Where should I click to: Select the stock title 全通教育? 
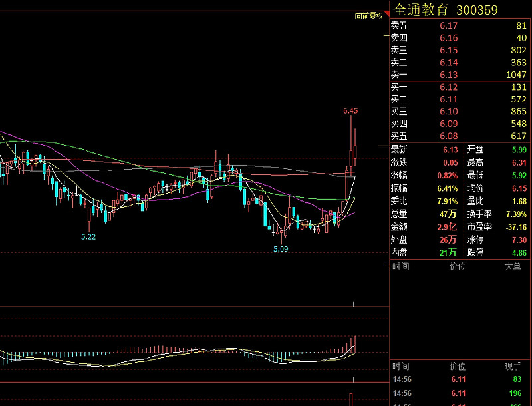[x=421, y=10]
